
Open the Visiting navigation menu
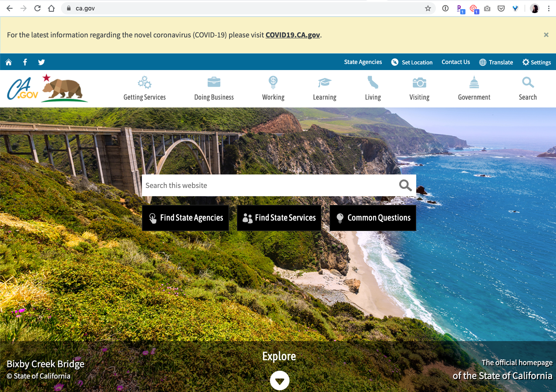click(x=419, y=89)
